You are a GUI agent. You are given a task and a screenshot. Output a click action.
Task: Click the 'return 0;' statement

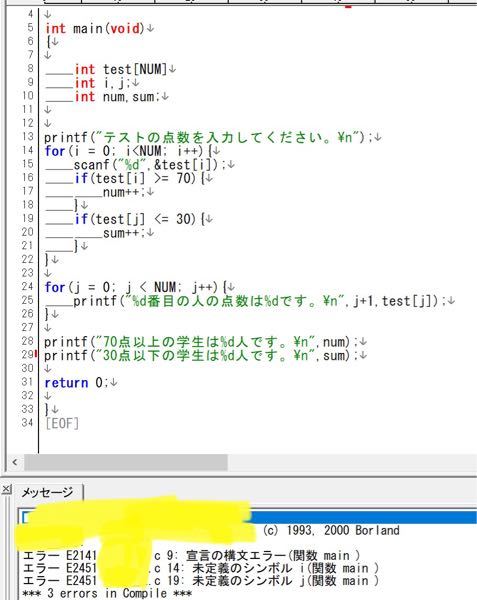(77, 383)
